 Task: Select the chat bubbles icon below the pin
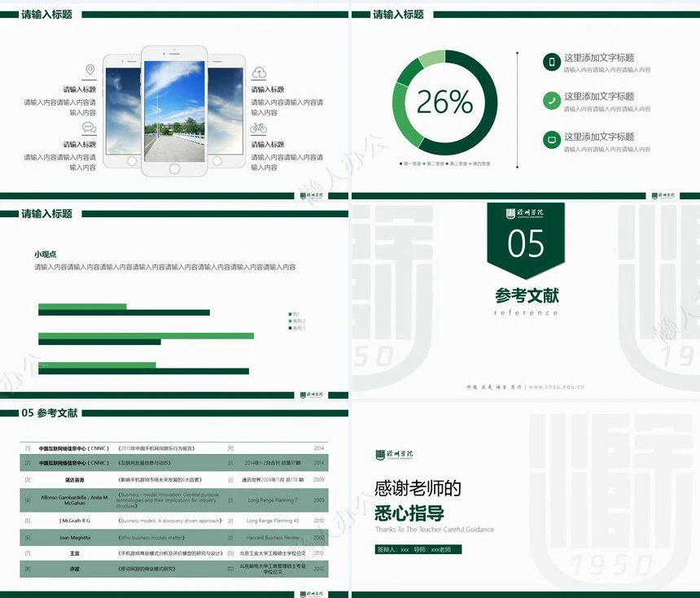88,129
